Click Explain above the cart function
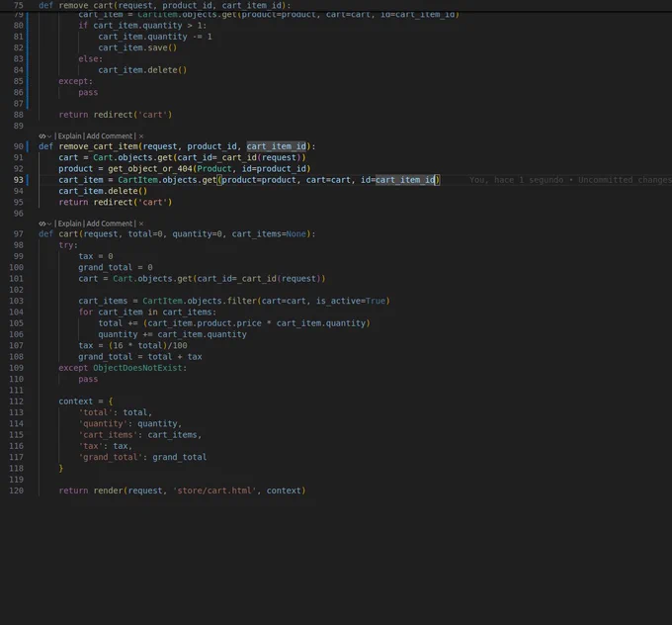The image size is (672, 625). pos(69,223)
